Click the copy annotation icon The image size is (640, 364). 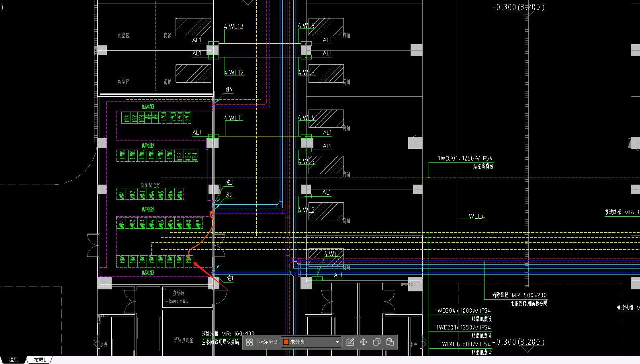click(377, 342)
